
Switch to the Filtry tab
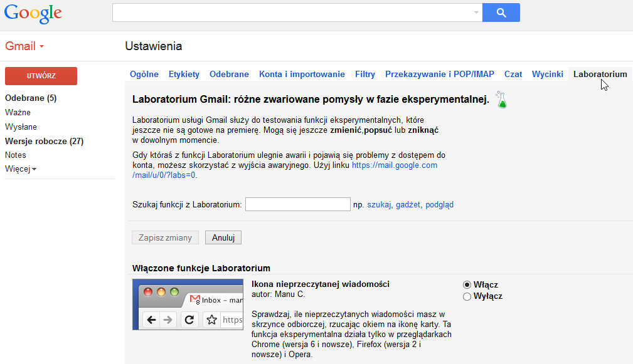365,74
